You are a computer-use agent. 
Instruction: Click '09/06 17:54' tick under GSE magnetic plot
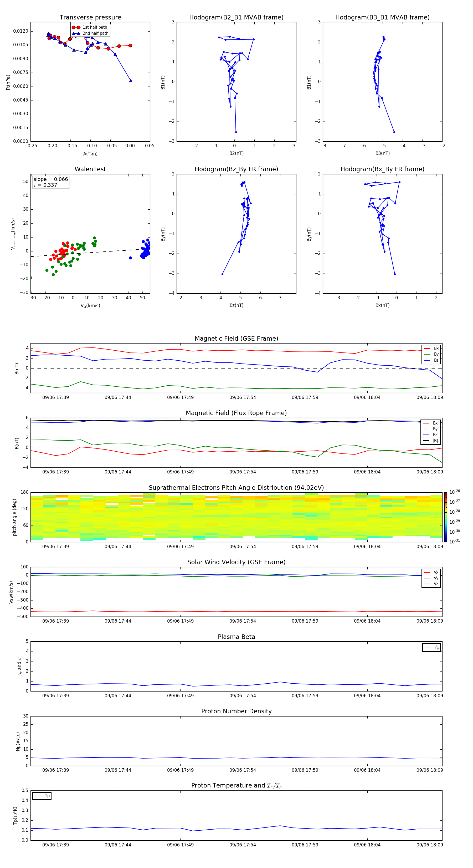[x=242, y=397]
